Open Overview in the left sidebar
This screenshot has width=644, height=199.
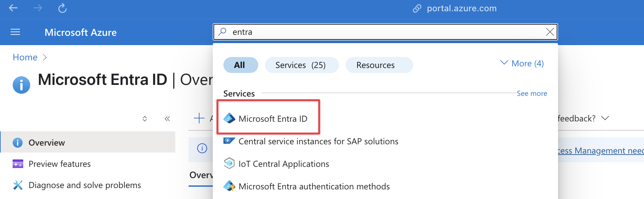point(88,142)
